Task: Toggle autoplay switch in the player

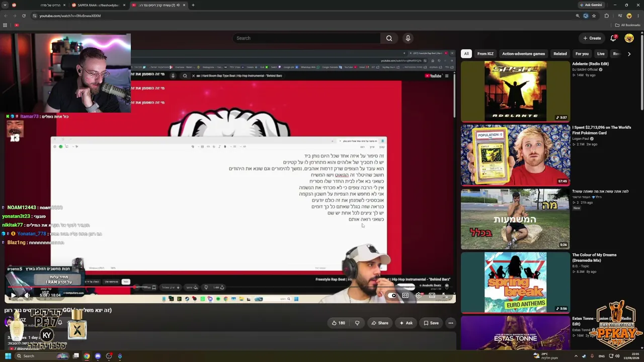Action: click(x=392, y=296)
